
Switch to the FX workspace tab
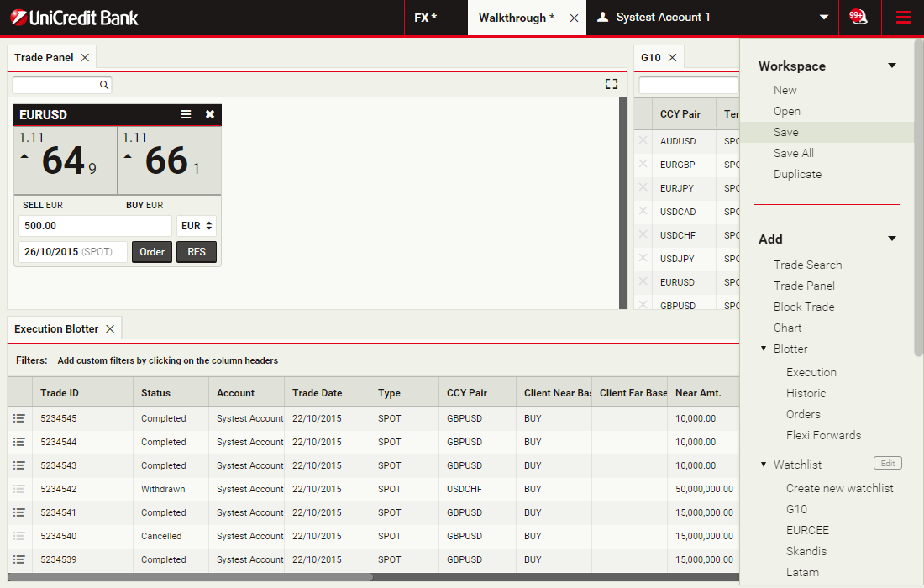[x=425, y=18]
